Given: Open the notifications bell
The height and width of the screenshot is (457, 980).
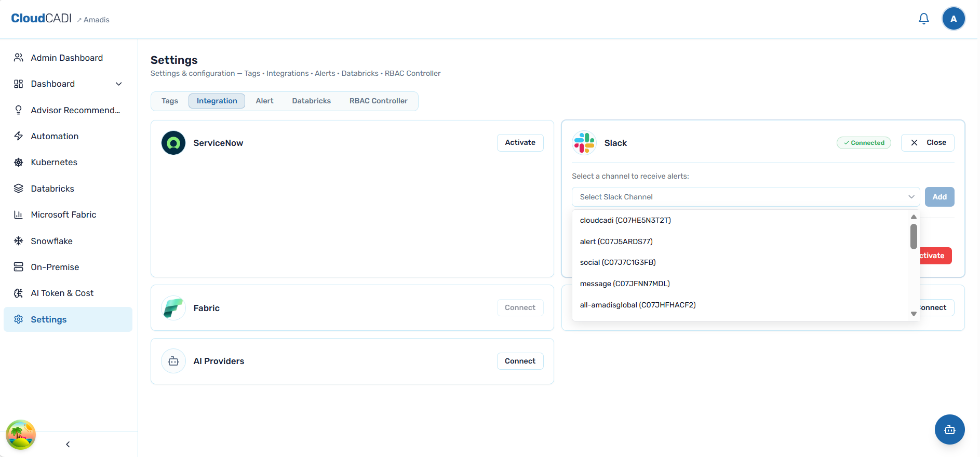Looking at the screenshot, I should (x=923, y=19).
